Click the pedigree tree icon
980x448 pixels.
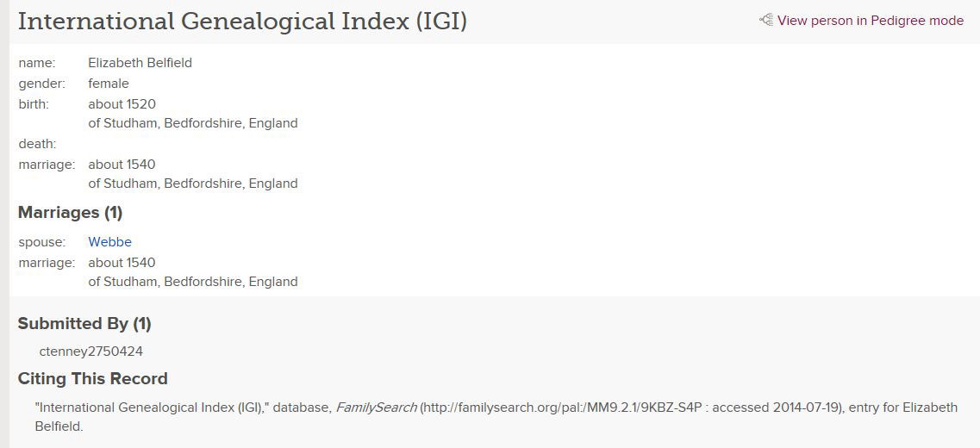click(765, 20)
